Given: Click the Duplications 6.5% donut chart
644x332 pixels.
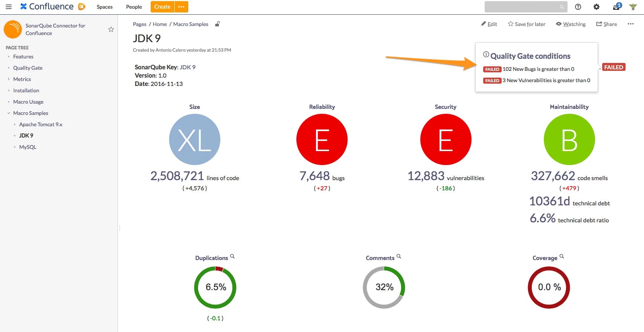Looking at the screenshot, I should [x=215, y=288].
